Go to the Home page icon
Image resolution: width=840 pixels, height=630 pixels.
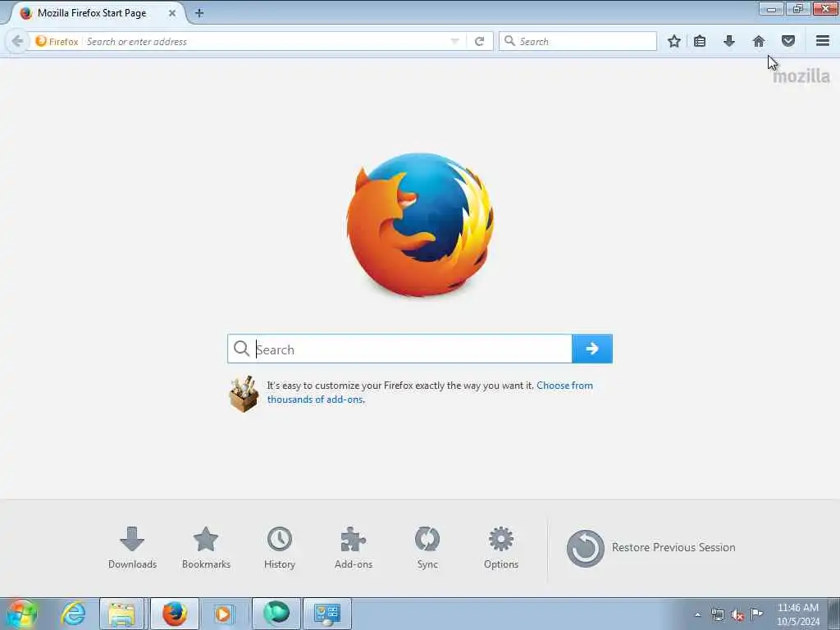[x=759, y=41]
